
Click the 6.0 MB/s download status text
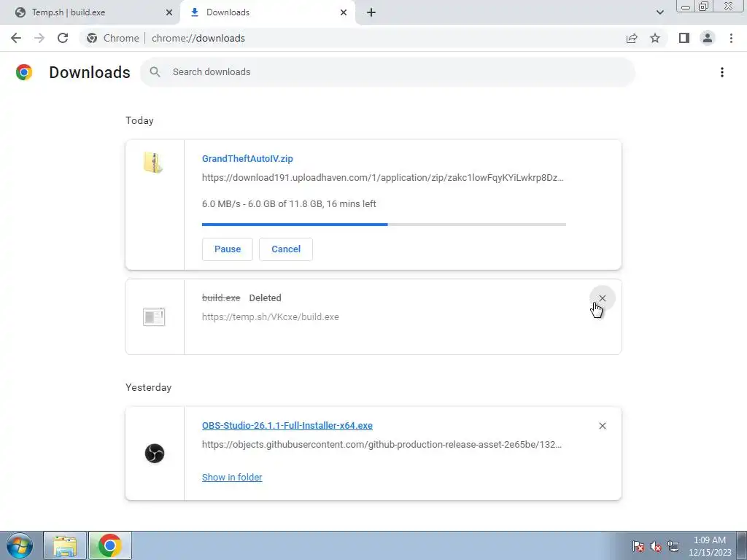(x=289, y=204)
